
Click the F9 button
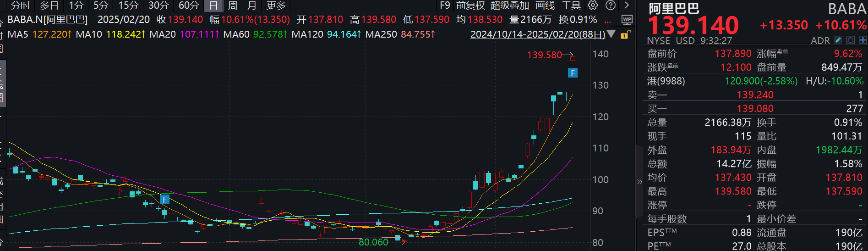[x=445, y=6]
